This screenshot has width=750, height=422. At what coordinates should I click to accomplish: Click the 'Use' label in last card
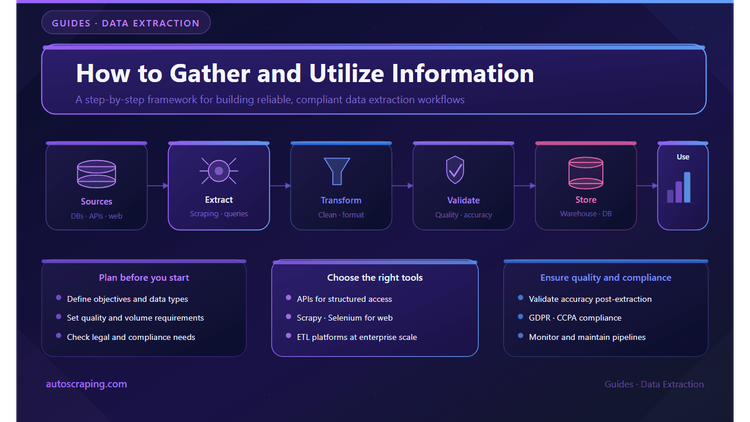point(683,157)
